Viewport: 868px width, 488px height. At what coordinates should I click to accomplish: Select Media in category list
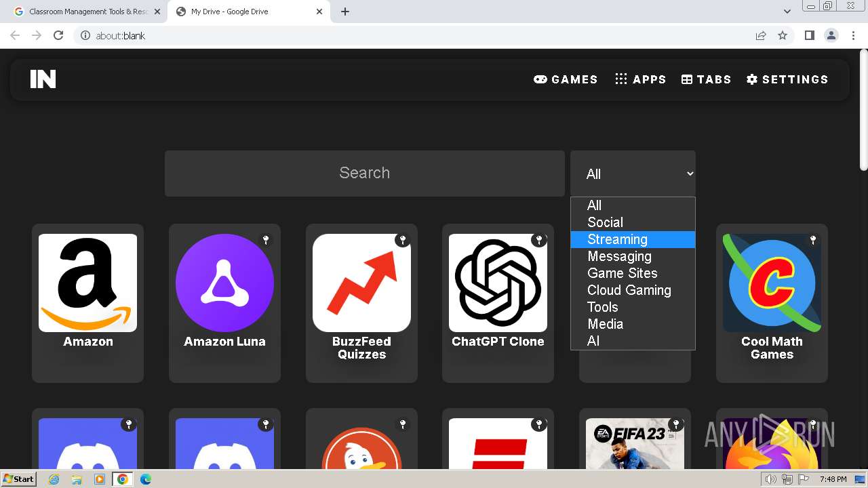(633, 324)
